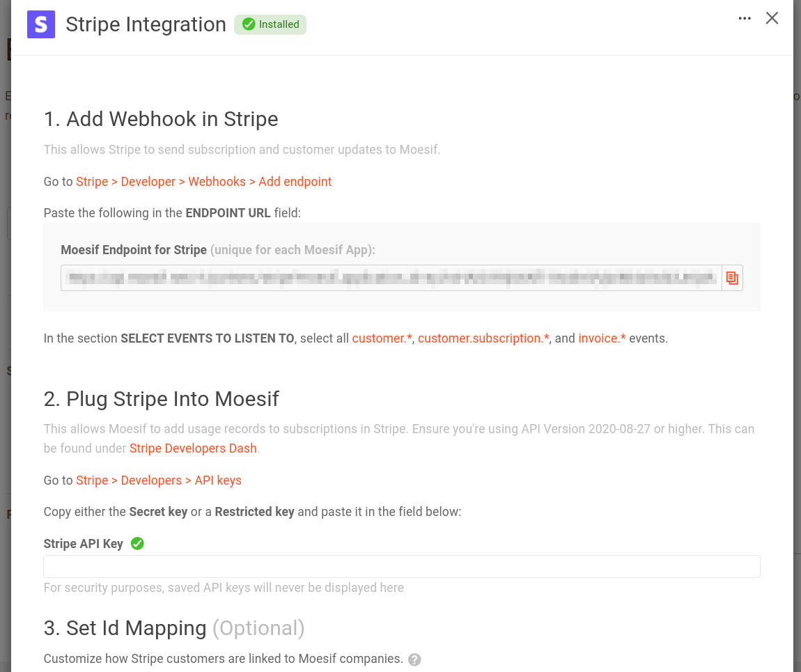Open the "Webhooks" link in step 1
Viewport: 801px width, 672px height.
pyautogui.click(x=217, y=181)
